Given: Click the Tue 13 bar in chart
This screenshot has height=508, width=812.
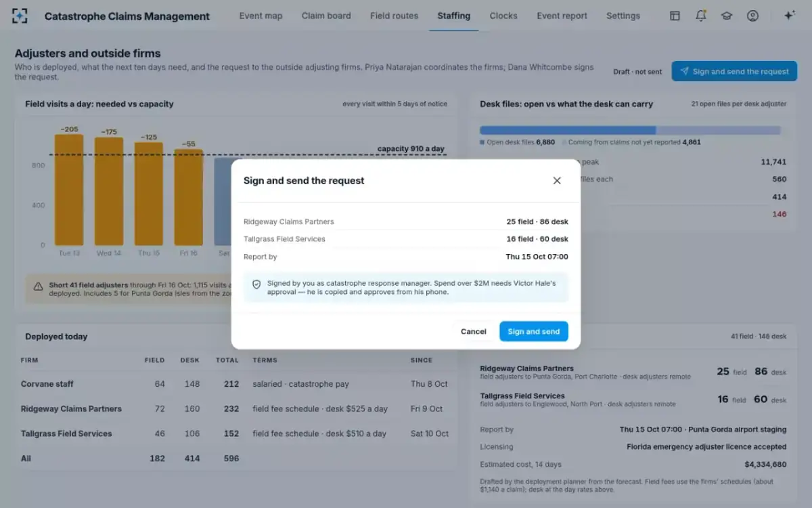Looking at the screenshot, I should pos(69,190).
